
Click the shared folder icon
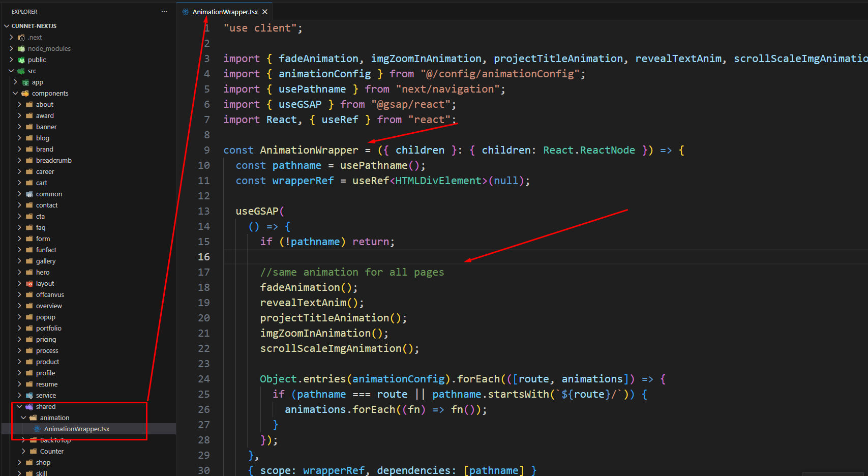coord(29,407)
